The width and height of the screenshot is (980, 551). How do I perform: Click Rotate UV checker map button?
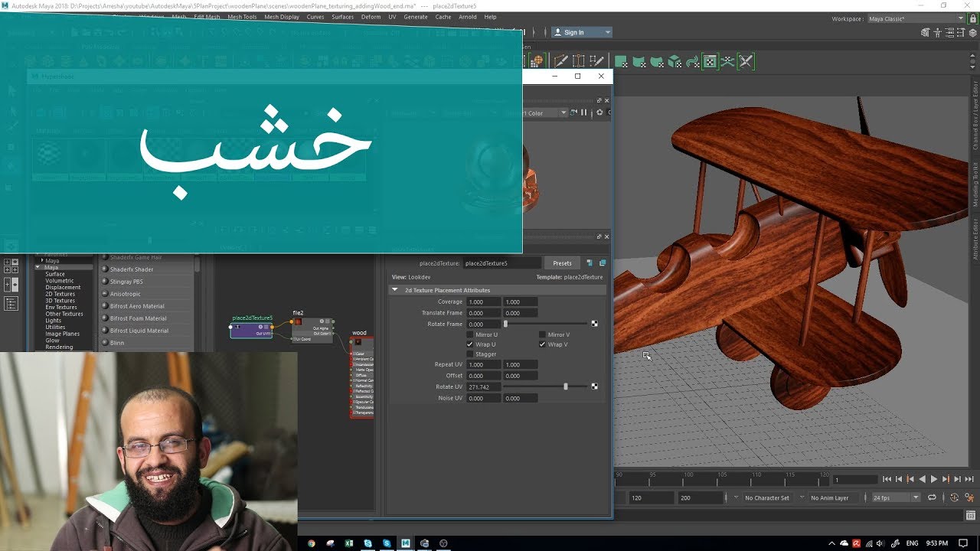click(x=594, y=386)
